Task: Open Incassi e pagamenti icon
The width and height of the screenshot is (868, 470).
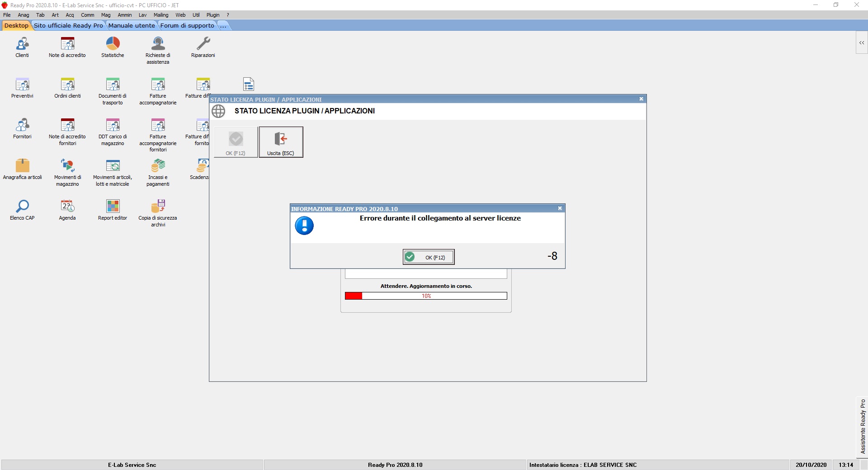Action: (158, 172)
